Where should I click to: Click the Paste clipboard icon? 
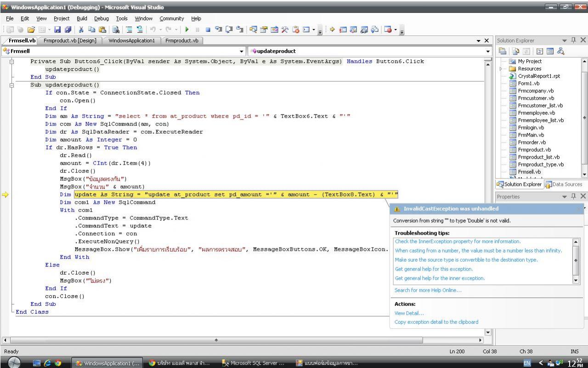pyautogui.click(x=102, y=29)
